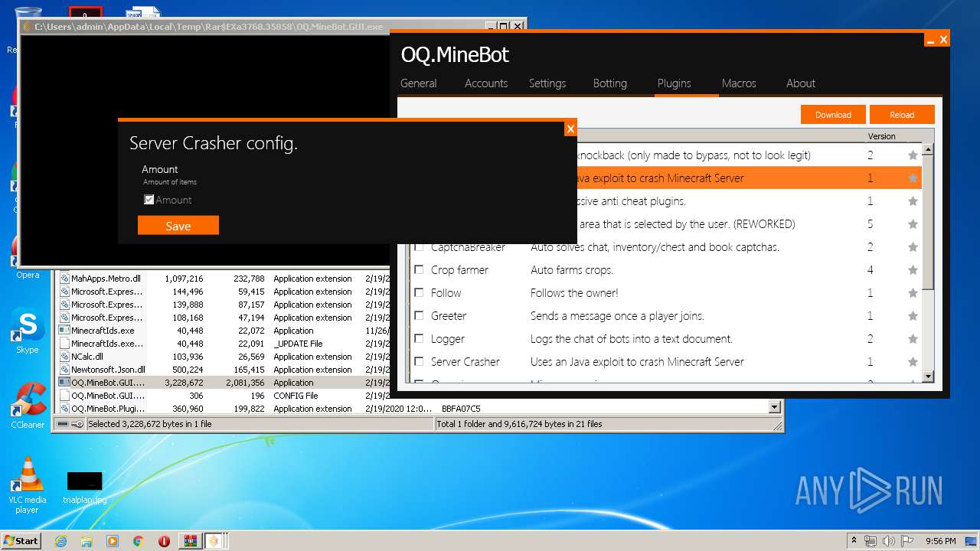Star the highlighted Java exploit plugin row
The width and height of the screenshot is (980, 551).
[x=913, y=178]
